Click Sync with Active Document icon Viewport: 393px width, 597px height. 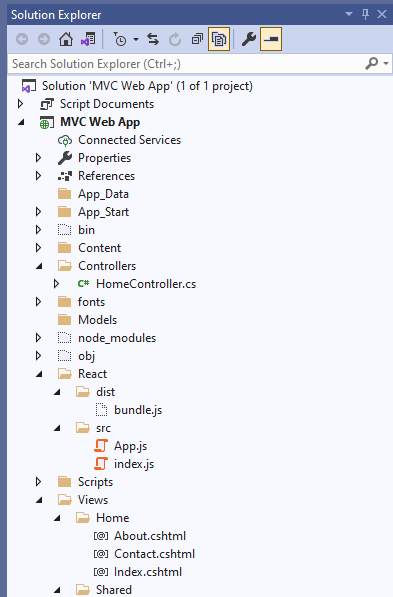pyautogui.click(x=153, y=39)
